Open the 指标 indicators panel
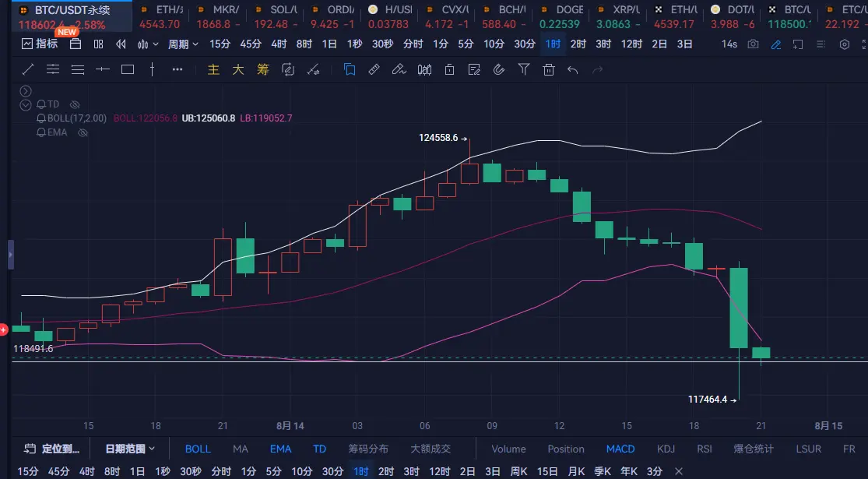This screenshot has height=479, width=868. coord(39,44)
